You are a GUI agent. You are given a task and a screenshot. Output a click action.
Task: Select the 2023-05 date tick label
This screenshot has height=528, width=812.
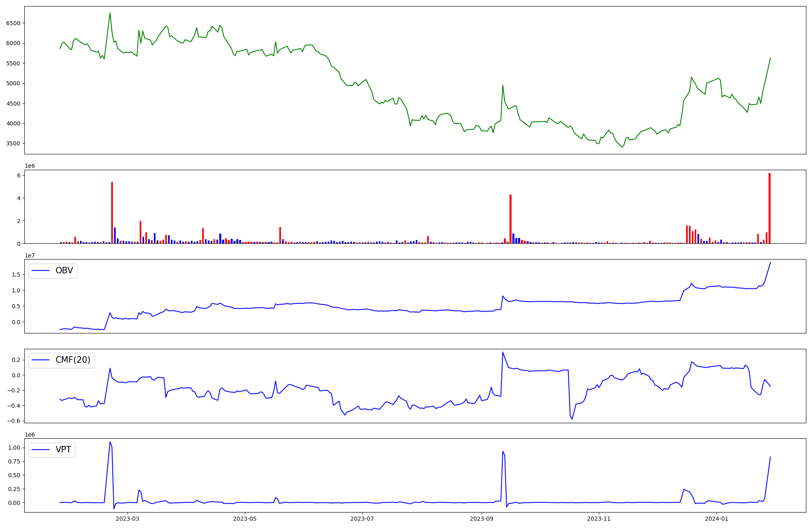point(245,519)
